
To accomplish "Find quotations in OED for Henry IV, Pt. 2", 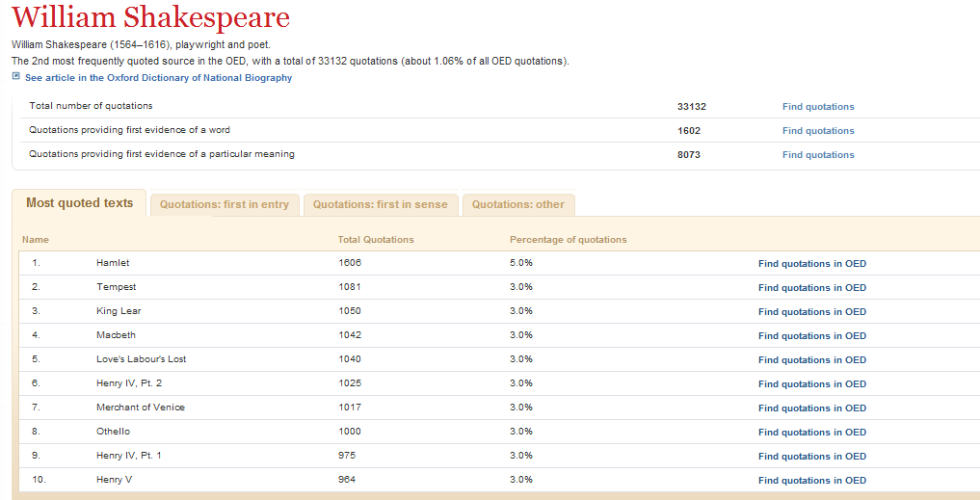I will tap(812, 383).
